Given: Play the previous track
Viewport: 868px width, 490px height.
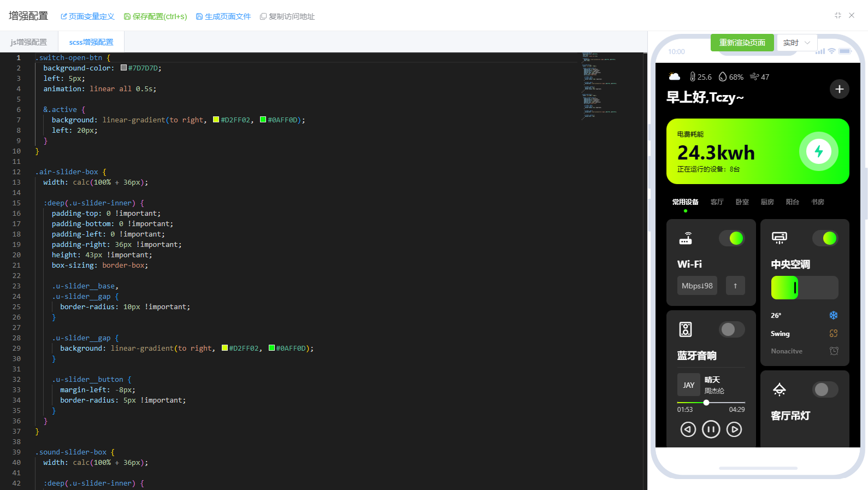Looking at the screenshot, I should pyautogui.click(x=688, y=429).
